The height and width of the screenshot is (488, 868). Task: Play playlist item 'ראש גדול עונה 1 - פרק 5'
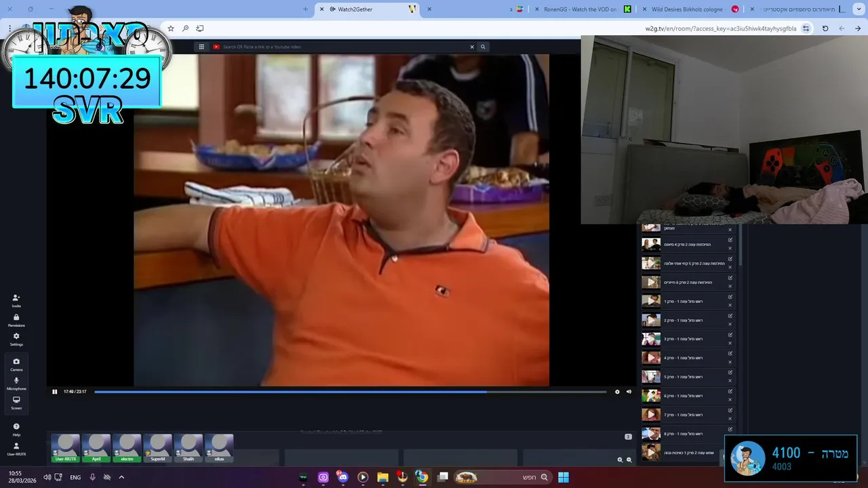[x=651, y=377]
